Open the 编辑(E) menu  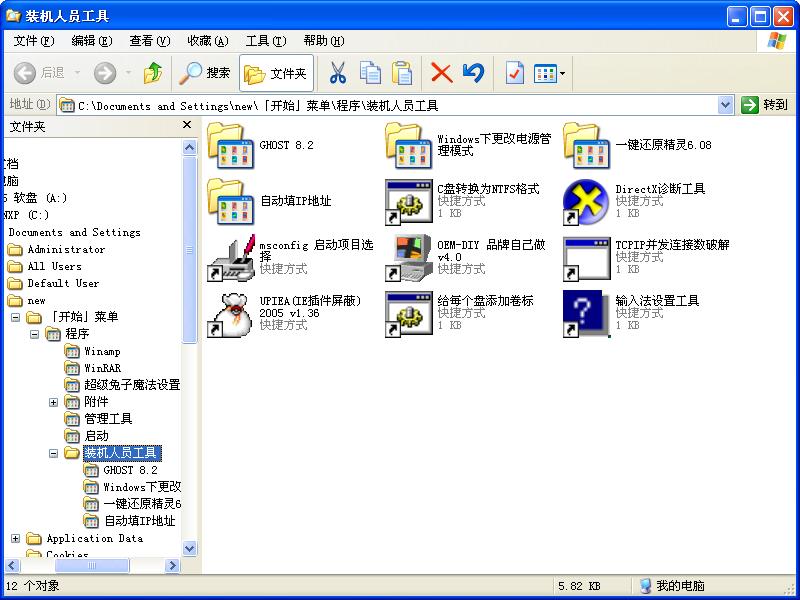[92, 41]
